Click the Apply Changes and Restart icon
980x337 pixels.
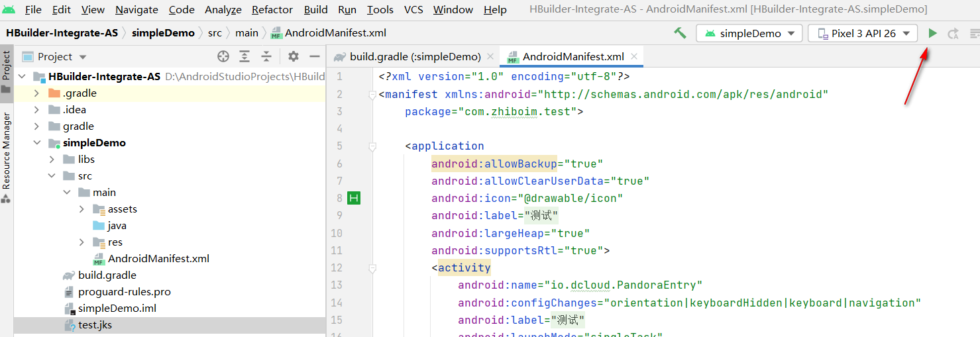point(953,33)
